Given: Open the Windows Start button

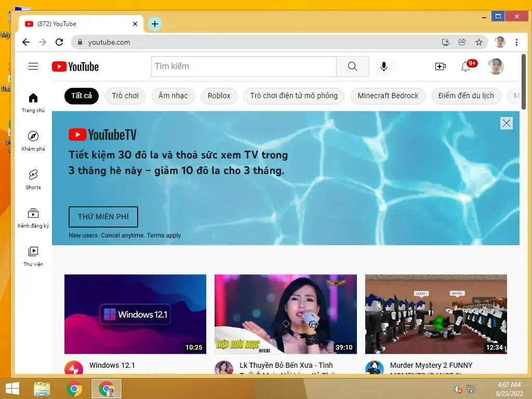Looking at the screenshot, I should [x=12, y=389].
